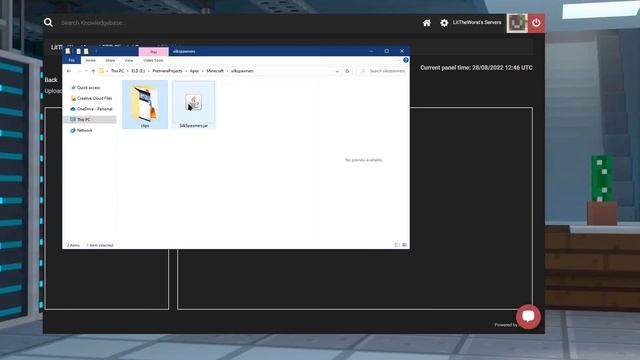Open the Home ribbon tab

click(x=91, y=60)
